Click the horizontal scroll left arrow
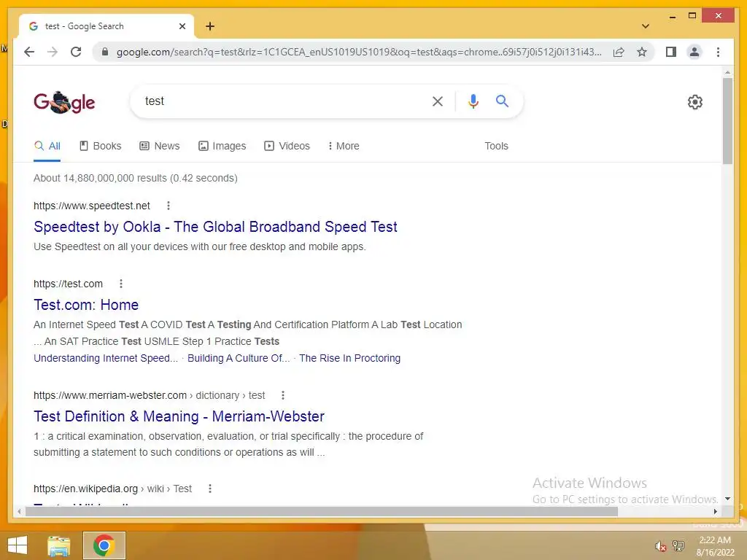 (x=19, y=511)
